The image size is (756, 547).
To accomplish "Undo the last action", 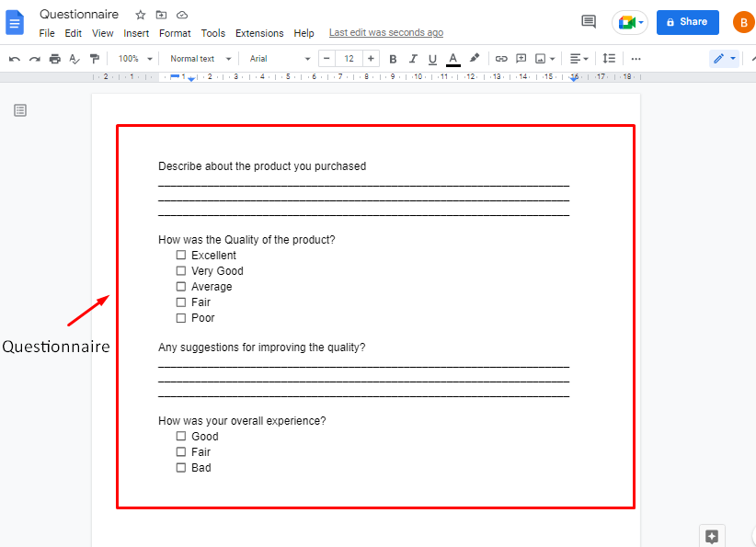I will (x=15, y=59).
